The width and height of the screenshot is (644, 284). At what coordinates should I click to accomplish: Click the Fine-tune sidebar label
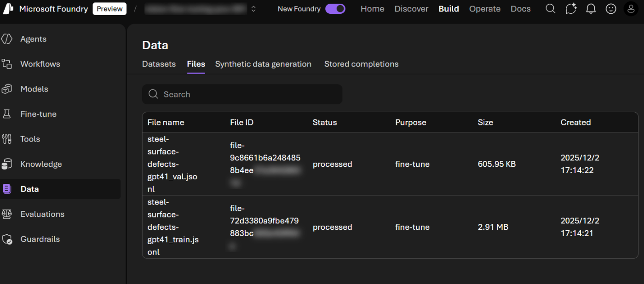[x=38, y=114]
